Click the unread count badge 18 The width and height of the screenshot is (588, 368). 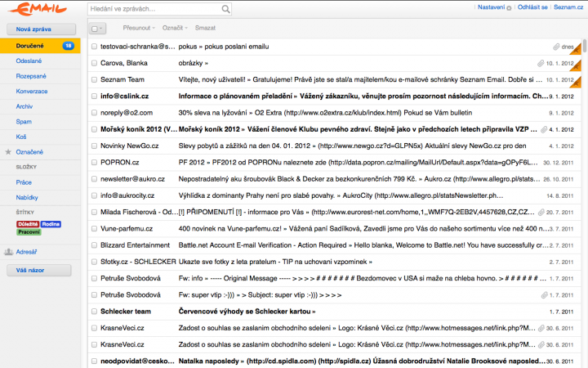pos(69,46)
